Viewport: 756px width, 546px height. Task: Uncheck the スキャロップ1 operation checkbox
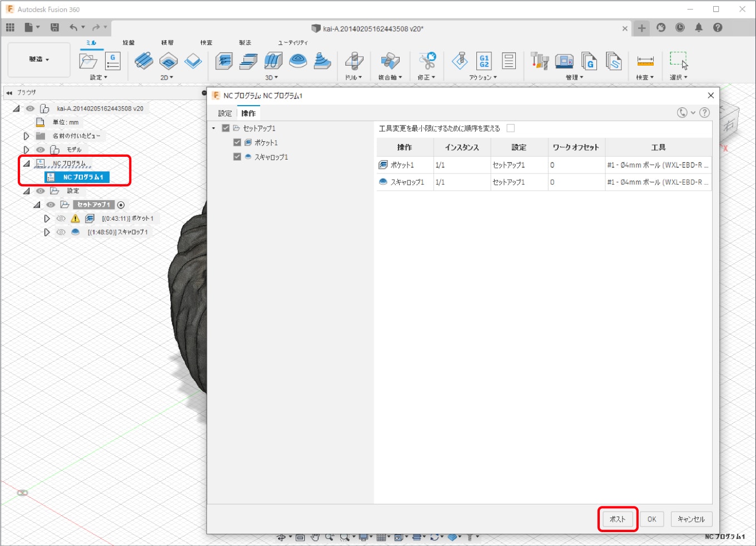(237, 157)
